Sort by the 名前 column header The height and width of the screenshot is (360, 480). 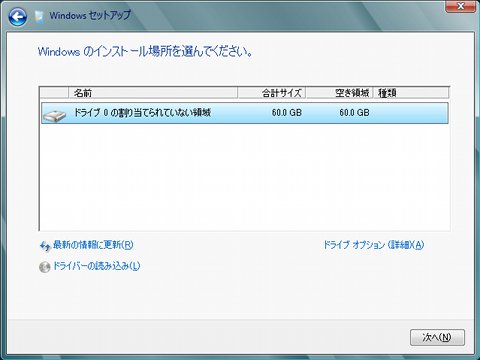point(153,93)
